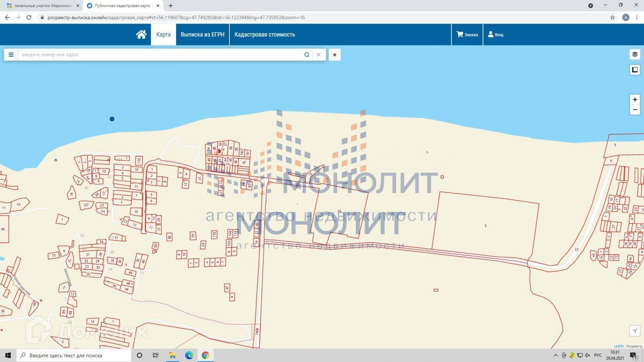Image resolution: width=644 pixels, height=362 pixels.
Task: Open the map layers selector
Action: click(635, 54)
